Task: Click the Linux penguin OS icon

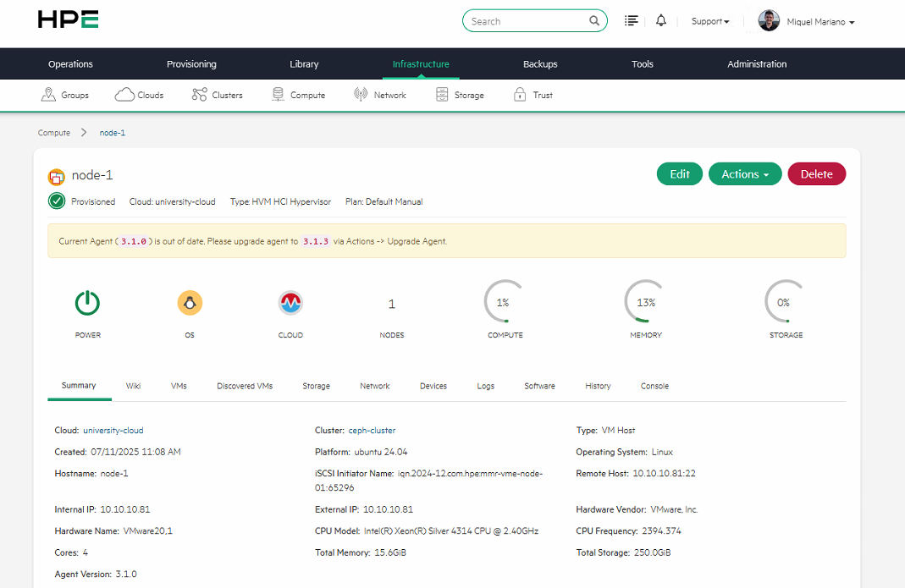Action: click(x=190, y=303)
